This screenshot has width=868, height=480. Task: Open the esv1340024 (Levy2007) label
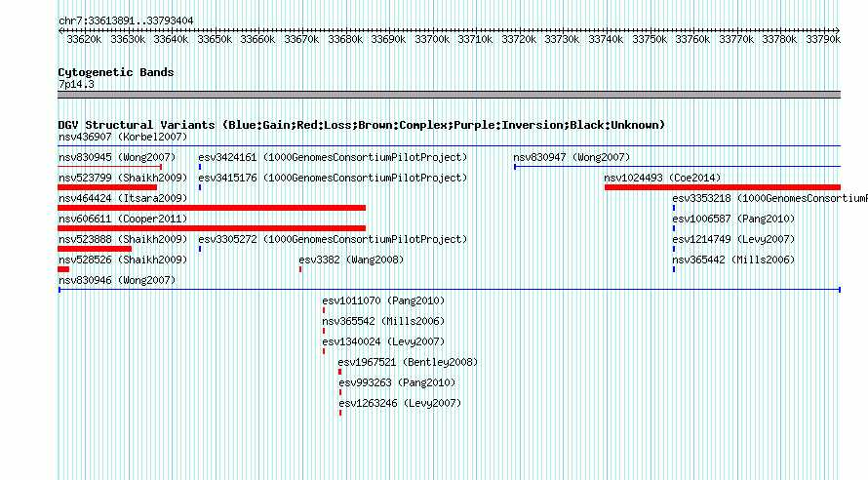[x=383, y=341]
